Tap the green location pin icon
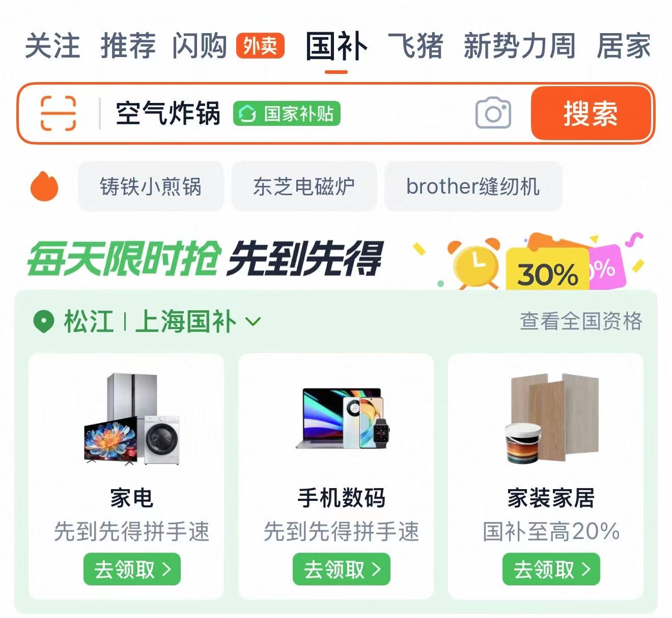 tap(43, 322)
